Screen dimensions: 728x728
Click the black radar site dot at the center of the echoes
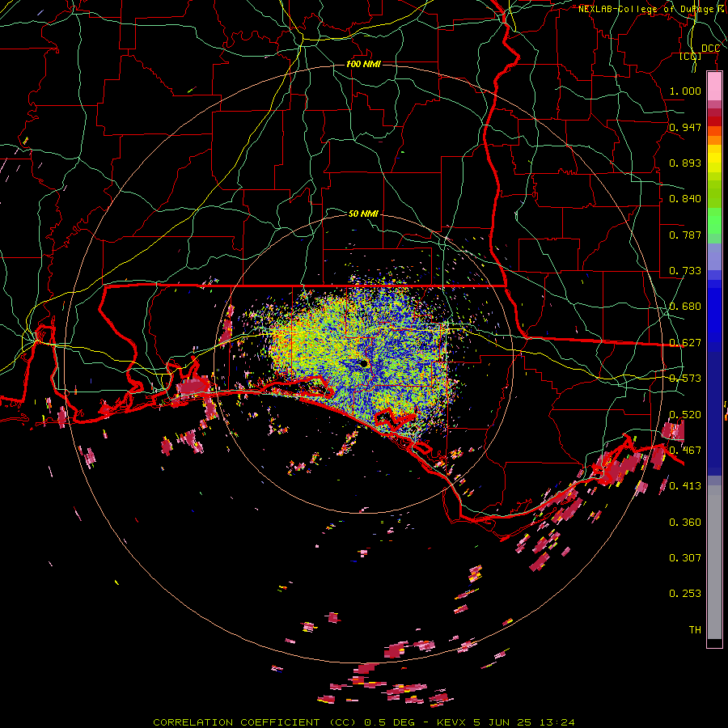tap(364, 363)
